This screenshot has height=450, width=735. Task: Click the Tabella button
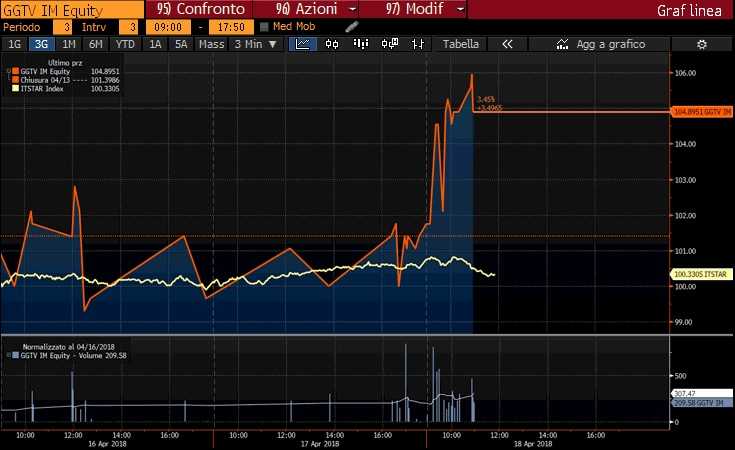tap(461, 44)
